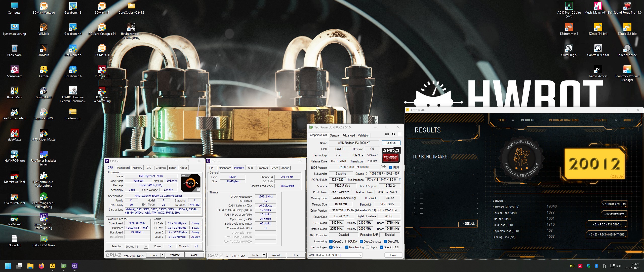Image resolution: width=644 pixels, height=272 pixels.
Task: Open the RECOMMENDATIONS tab in Catzilla
Action: (x=563, y=120)
